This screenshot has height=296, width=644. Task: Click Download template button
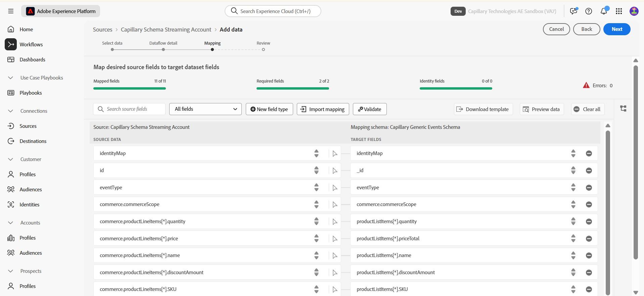pos(484,109)
